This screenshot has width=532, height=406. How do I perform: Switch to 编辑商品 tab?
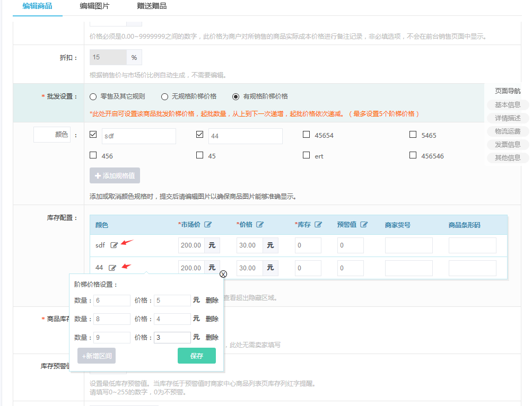point(37,6)
